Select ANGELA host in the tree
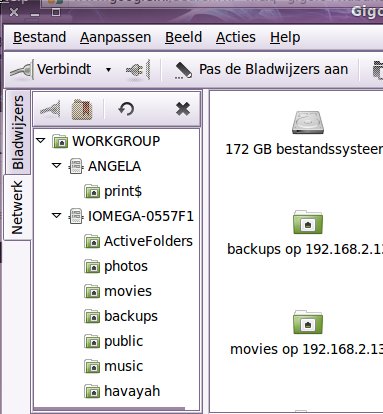This screenshot has width=383, height=414. pos(114,166)
